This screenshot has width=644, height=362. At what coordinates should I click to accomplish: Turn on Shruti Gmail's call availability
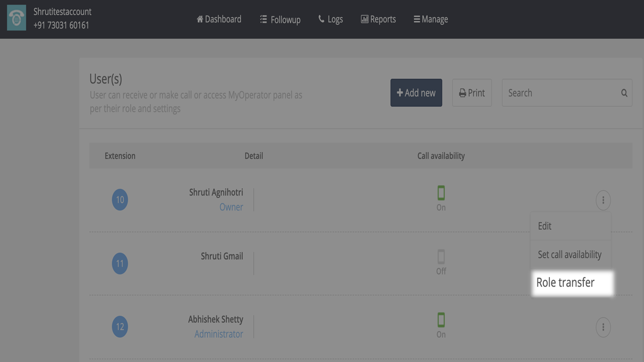point(441,257)
